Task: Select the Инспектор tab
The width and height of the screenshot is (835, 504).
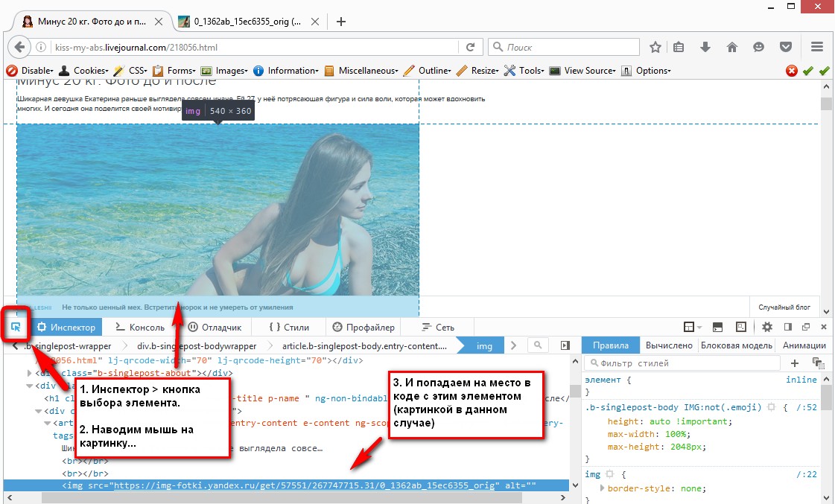Action: coord(66,328)
